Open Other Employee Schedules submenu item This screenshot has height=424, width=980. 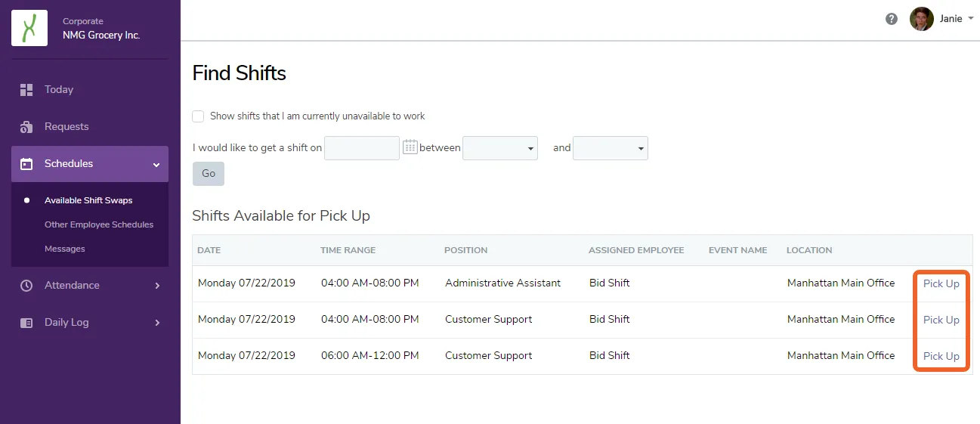pos(99,224)
